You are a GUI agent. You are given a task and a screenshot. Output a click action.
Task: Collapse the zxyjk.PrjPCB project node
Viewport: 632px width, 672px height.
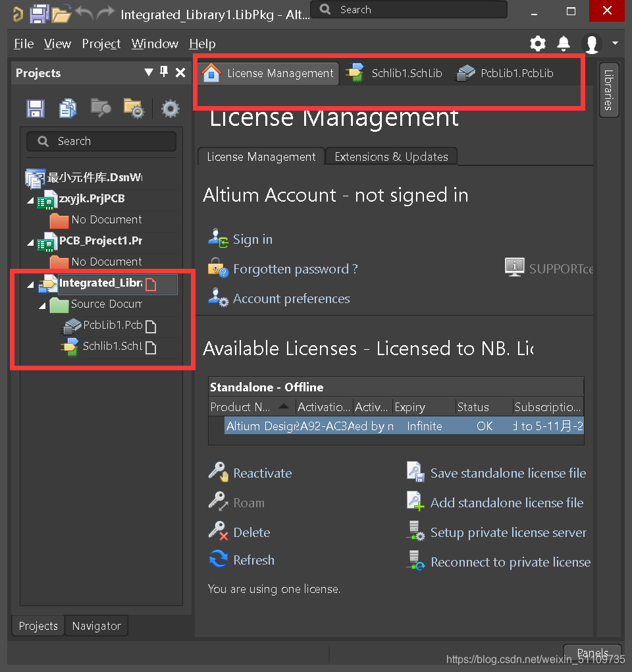[x=30, y=200]
